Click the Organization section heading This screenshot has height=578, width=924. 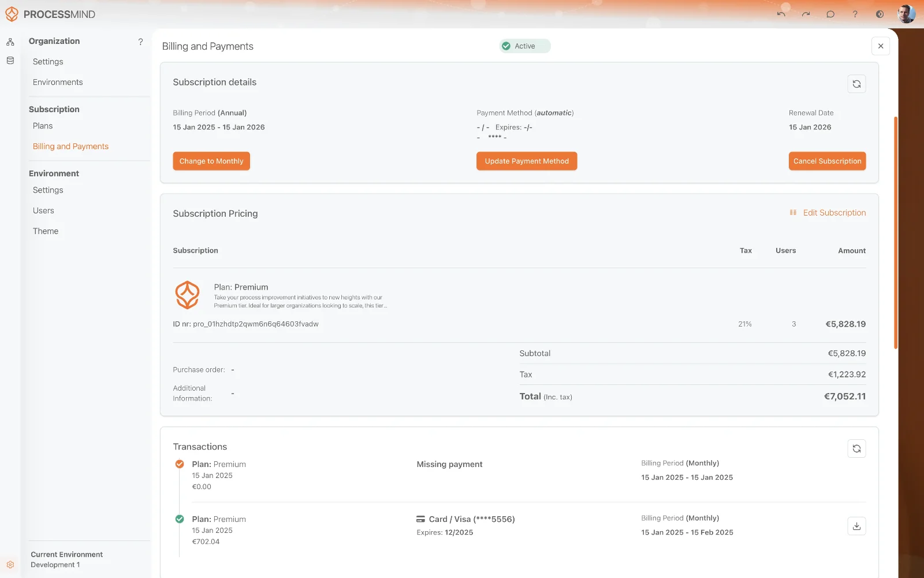tap(54, 41)
